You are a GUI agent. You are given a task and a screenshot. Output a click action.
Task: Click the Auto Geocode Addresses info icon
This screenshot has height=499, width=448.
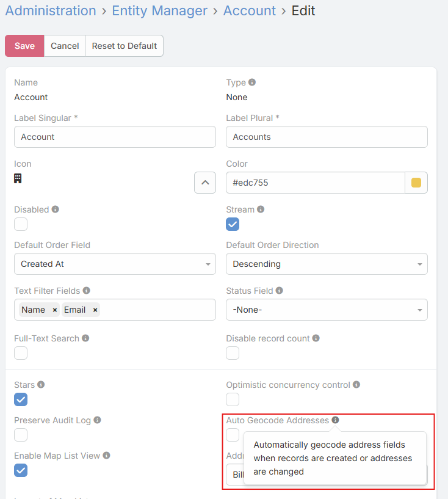point(336,420)
